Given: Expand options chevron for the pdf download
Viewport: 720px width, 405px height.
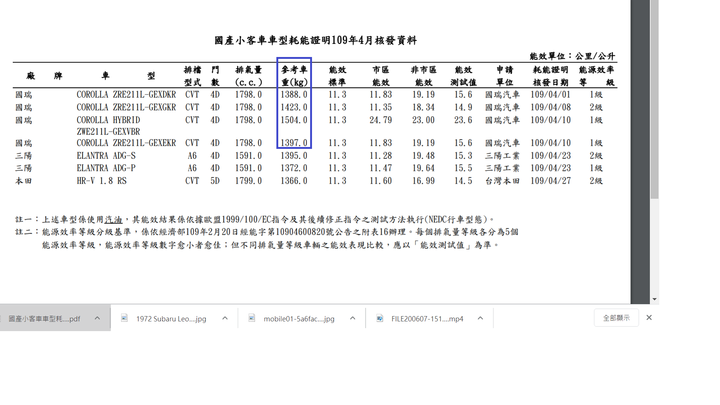Looking at the screenshot, I should (97, 318).
